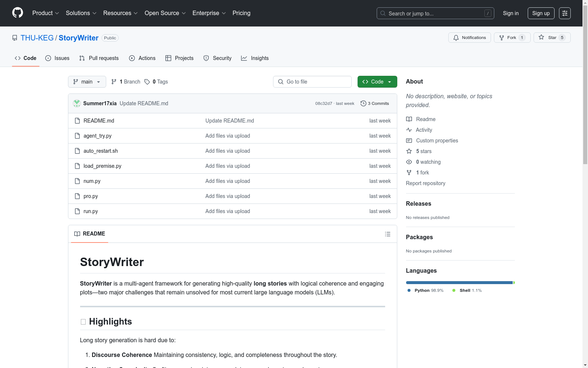Click the star icon beside 5 stars
The height and width of the screenshot is (368, 588).
click(x=409, y=151)
